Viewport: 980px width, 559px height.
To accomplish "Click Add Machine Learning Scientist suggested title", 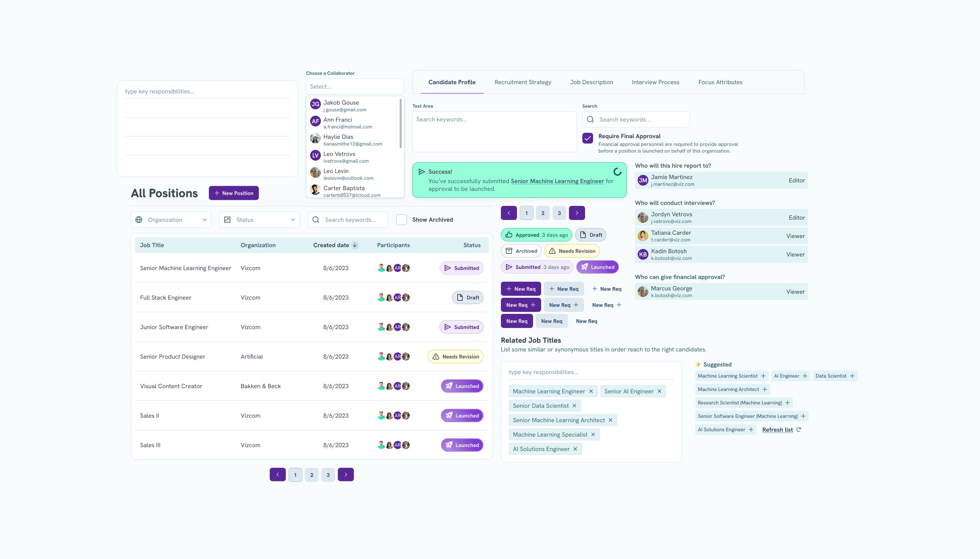I will 763,376.
